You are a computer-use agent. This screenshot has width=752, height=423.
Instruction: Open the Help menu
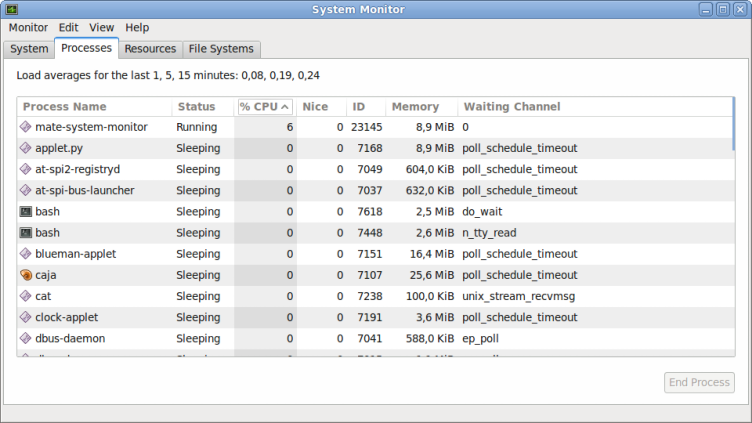[137, 28]
